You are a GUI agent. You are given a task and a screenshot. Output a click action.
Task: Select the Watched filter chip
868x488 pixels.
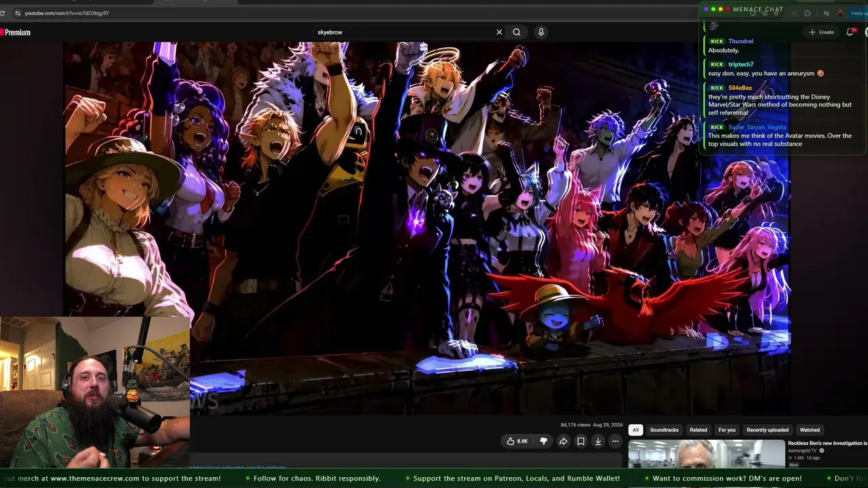[810, 430]
